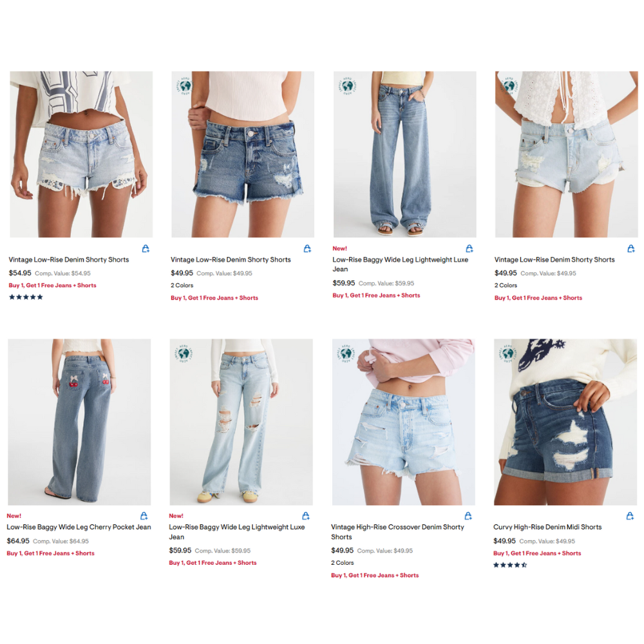Image resolution: width=644 pixels, height=644 pixels.
Task: Open Curvy High-Rise Denim Midi Shorts title
Action: [547, 527]
